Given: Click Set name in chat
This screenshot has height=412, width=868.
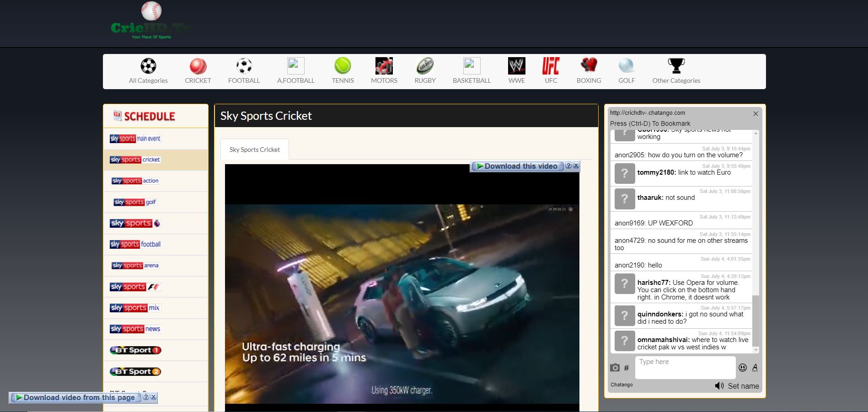Looking at the screenshot, I should click(x=743, y=386).
